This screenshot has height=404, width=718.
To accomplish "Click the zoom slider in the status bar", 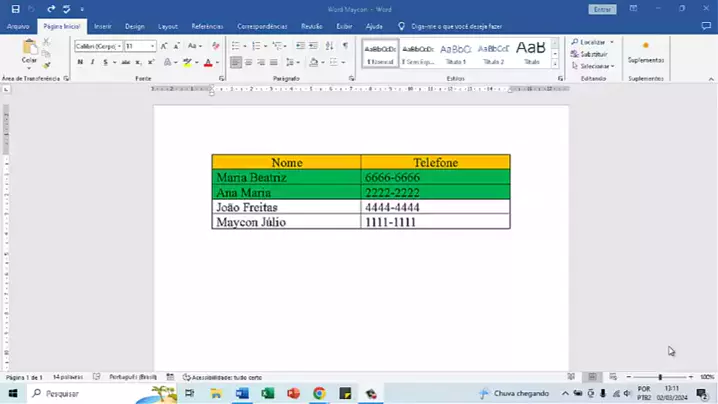I will point(660,377).
